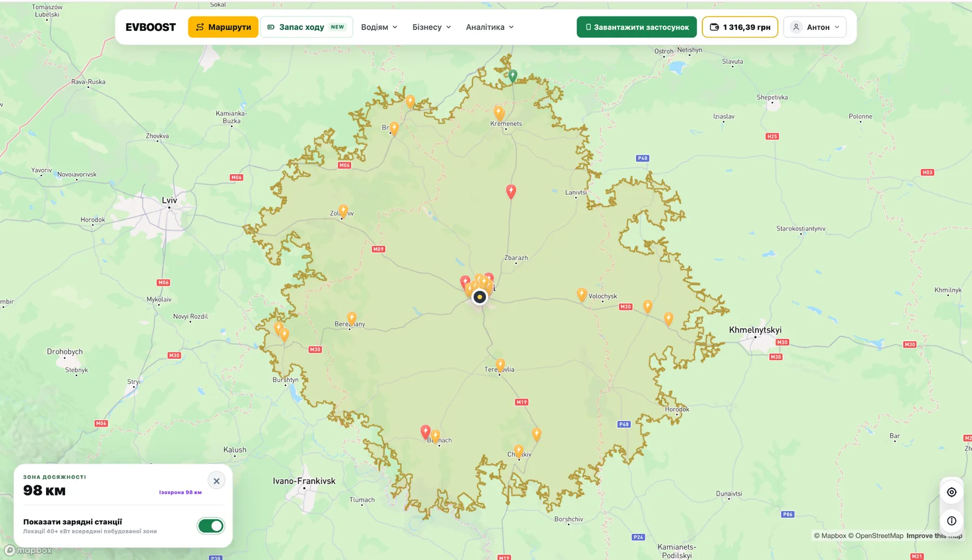
Task: Click the Borshchiv town label
Action: [569, 519]
